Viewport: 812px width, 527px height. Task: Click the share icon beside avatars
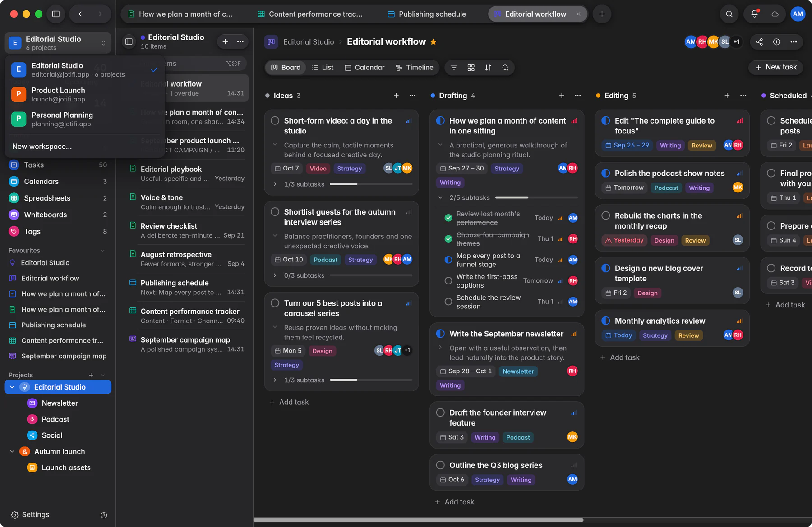click(x=759, y=42)
